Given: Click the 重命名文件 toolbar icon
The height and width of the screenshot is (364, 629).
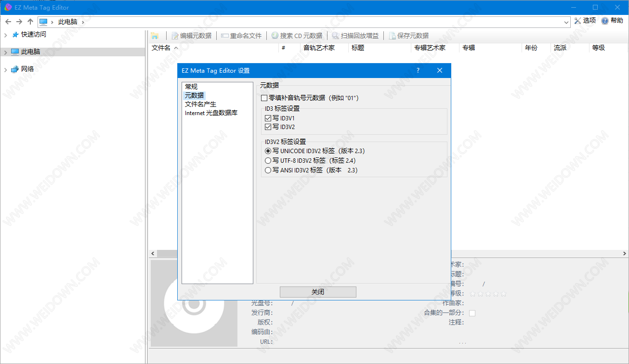Looking at the screenshot, I should [225, 36].
